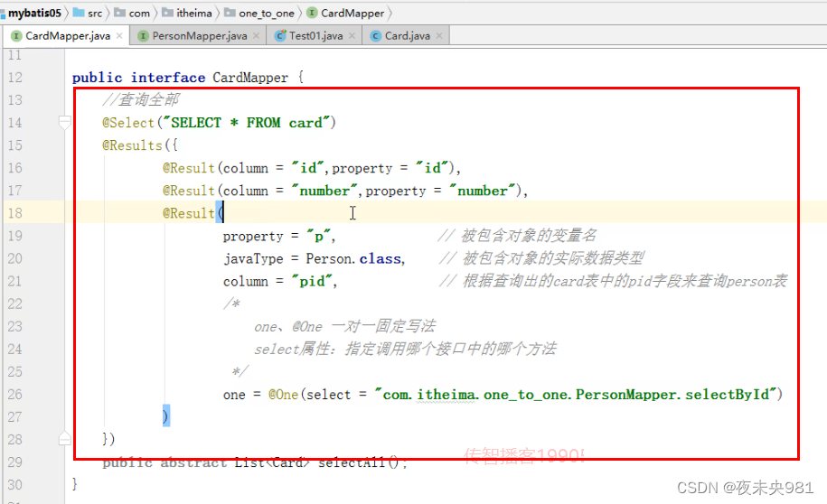Click the @One annotation on line 26
The height and width of the screenshot is (504, 827).
pos(283,395)
